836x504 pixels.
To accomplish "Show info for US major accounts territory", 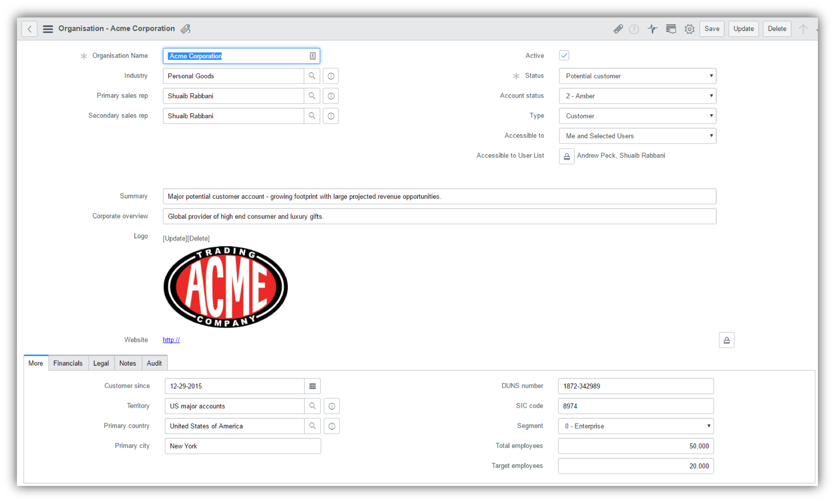I will pyautogui.click(x=332, y=406).
